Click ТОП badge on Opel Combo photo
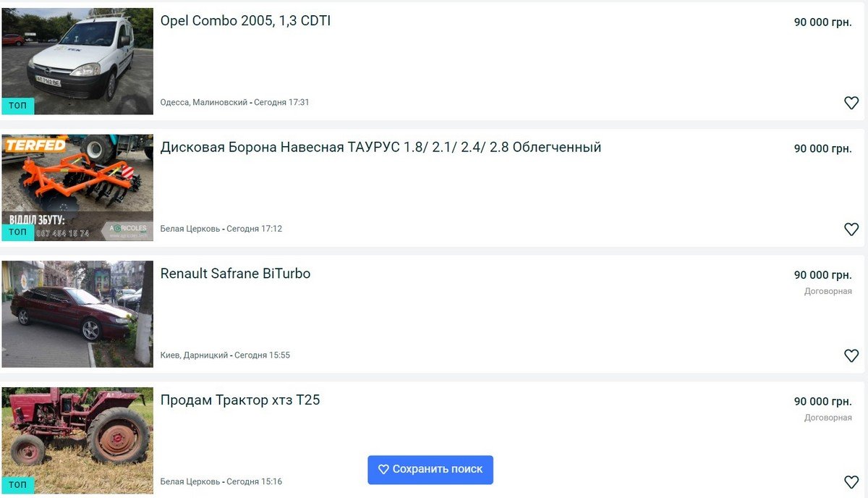Screen dimensions: 868x498 [17, 106]
